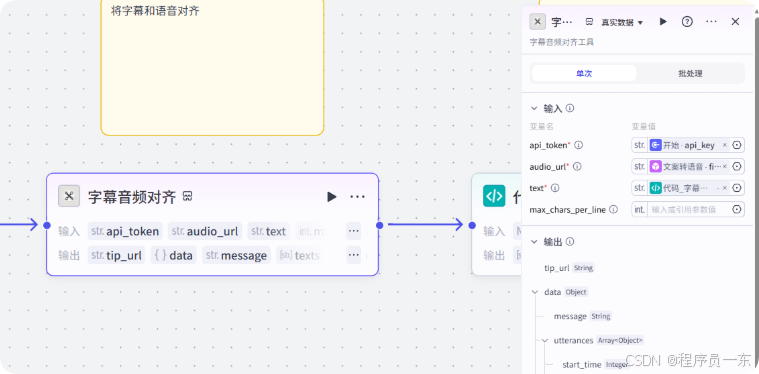
Task: Open panel more-options ellipsis menu
Action: click(711, 22)
